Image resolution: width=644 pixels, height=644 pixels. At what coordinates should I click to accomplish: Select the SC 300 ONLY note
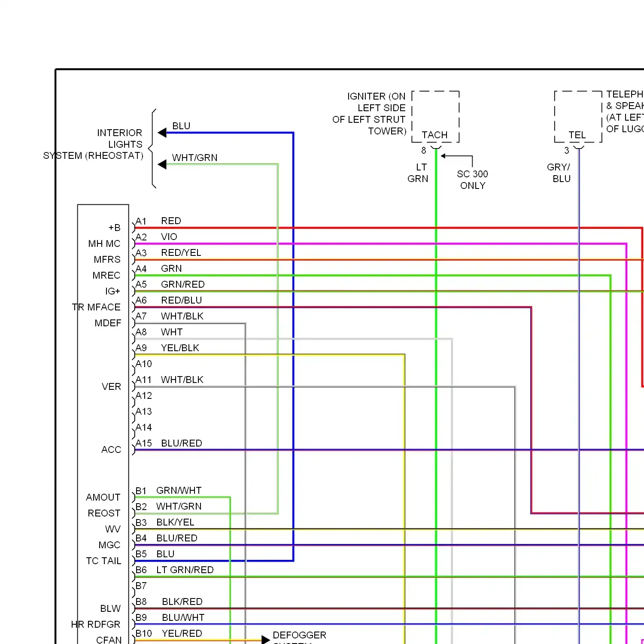[472, 179]
